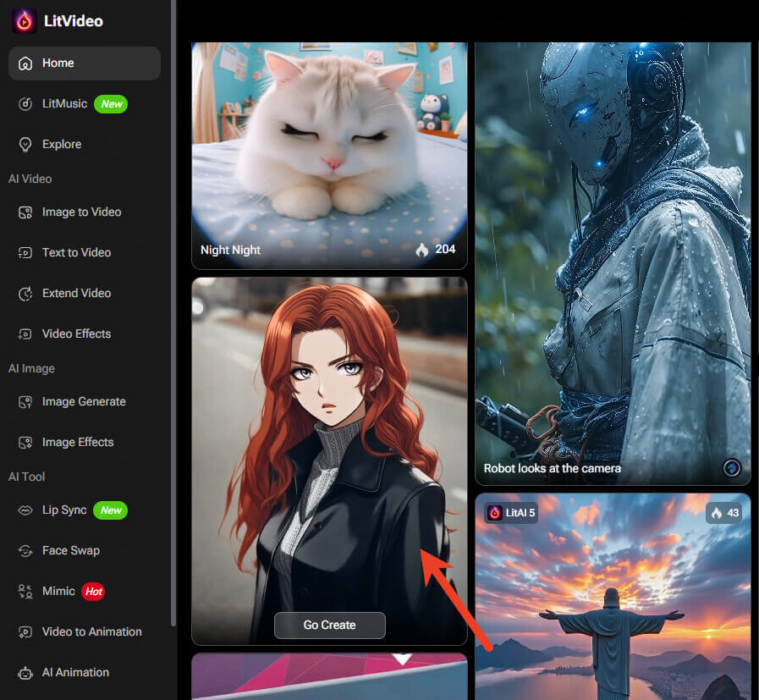The width and height of the screenshot is (759, 700).
Task: Select Video to Animation in sidebar
Action: 91,632
